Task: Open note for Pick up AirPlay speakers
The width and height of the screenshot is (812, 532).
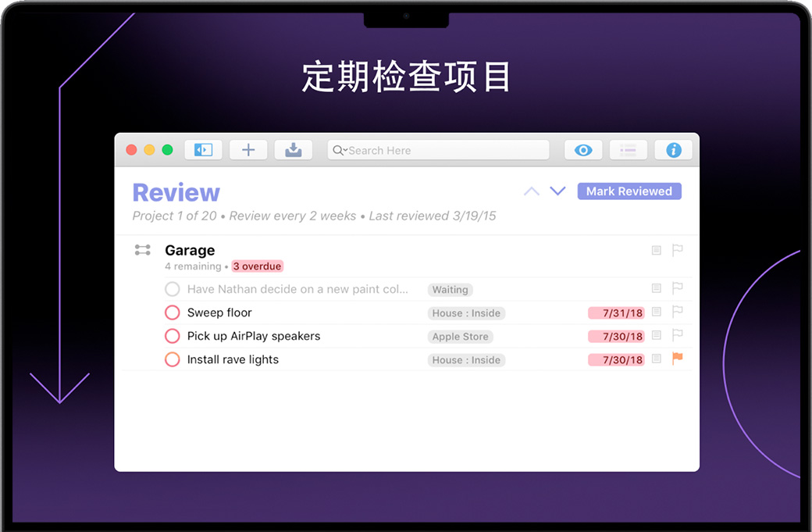Action: [x=657, y=335]
